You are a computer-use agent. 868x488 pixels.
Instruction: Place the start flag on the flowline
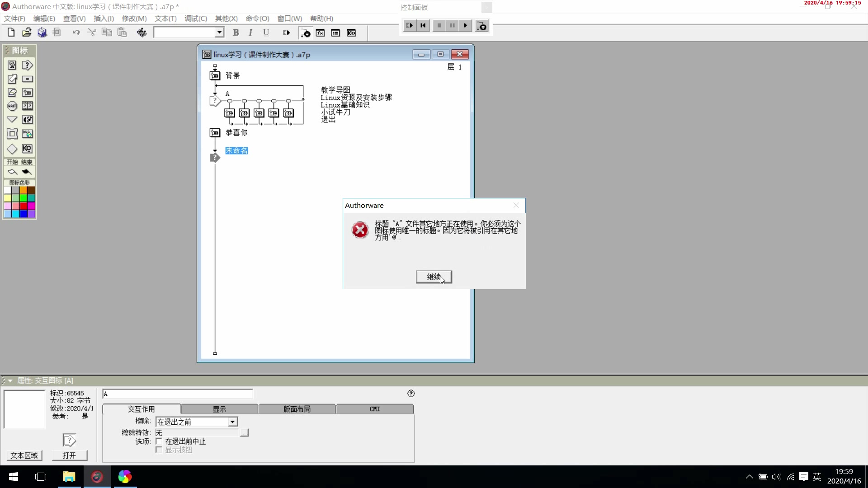12,172
